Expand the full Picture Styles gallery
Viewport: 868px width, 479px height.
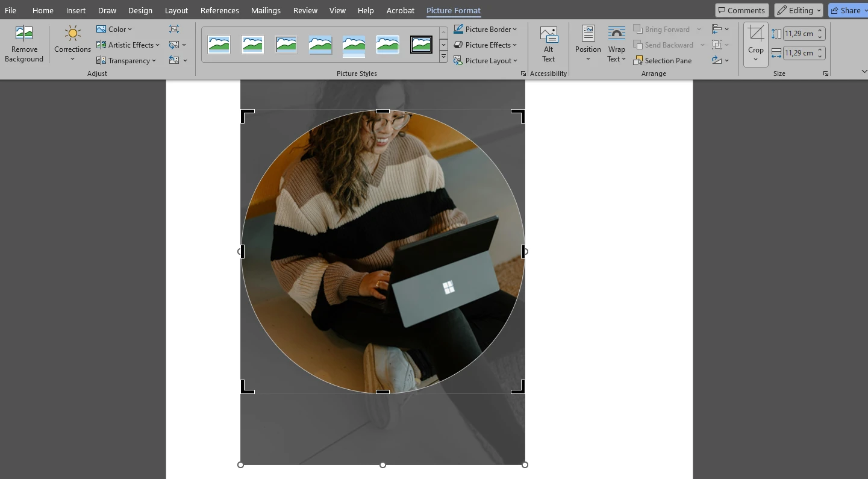(x=443, y=57)
